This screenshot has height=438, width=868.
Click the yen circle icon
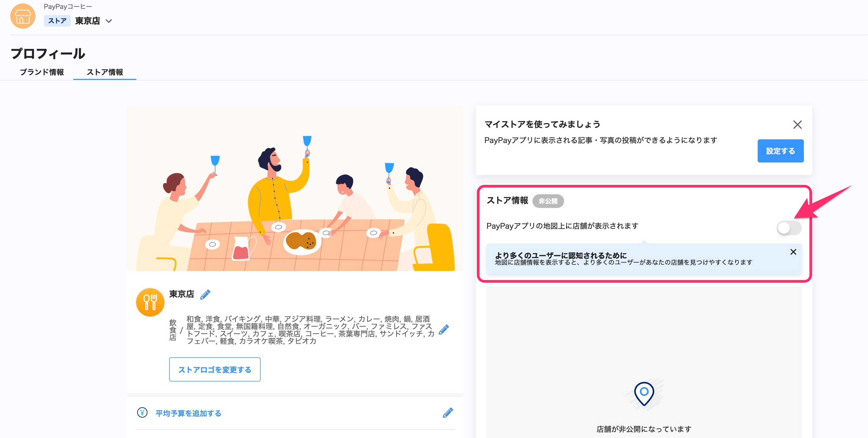coord(142,413)
